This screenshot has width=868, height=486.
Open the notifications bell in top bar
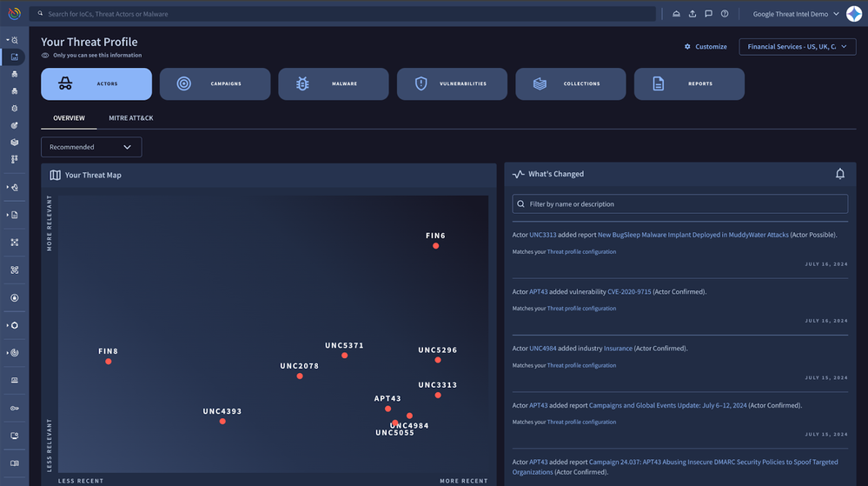coord(676,14)
